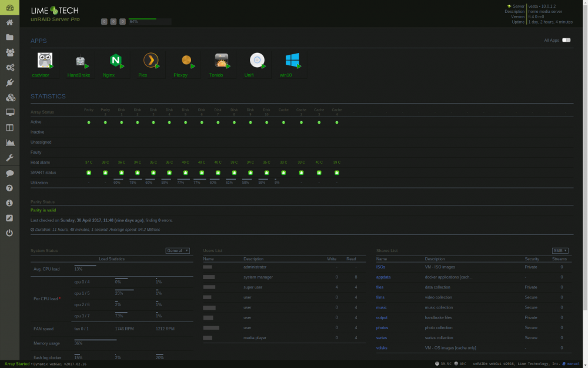Open the Plex app icon
Screen dimensions: 588x368
point(151,61)
